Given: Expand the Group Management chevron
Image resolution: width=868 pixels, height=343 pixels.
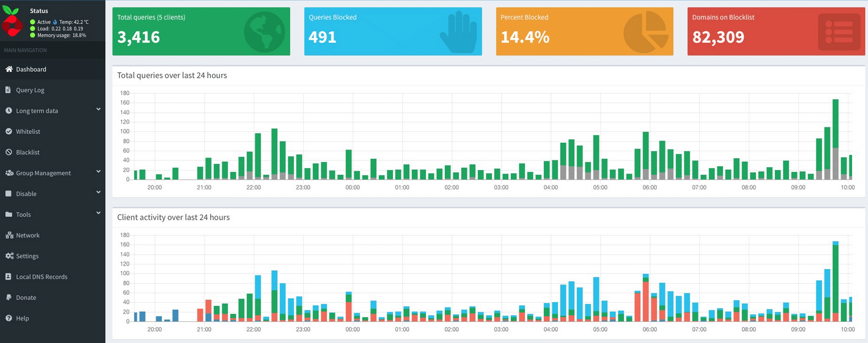Looking at the screenshot, I should click(x=98, y=172).
